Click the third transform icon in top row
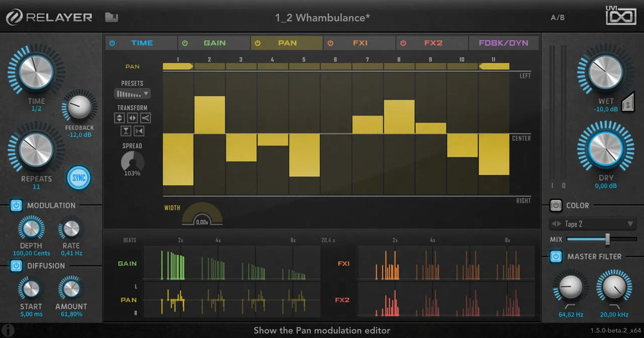The height and width of the screenshot is (338, 644). point(145,118)
